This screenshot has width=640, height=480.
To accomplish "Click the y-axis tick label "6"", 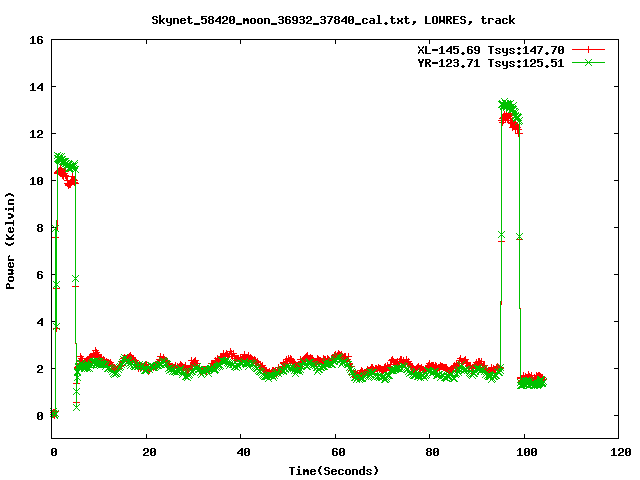I will click(40, 275).
